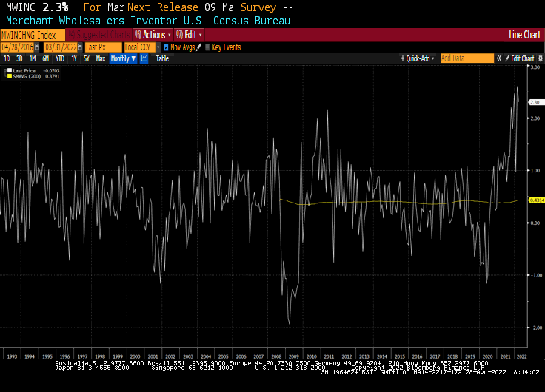Click the 2020 year label on axis
This screenshot has width=545, height=392.
(488, 356)
